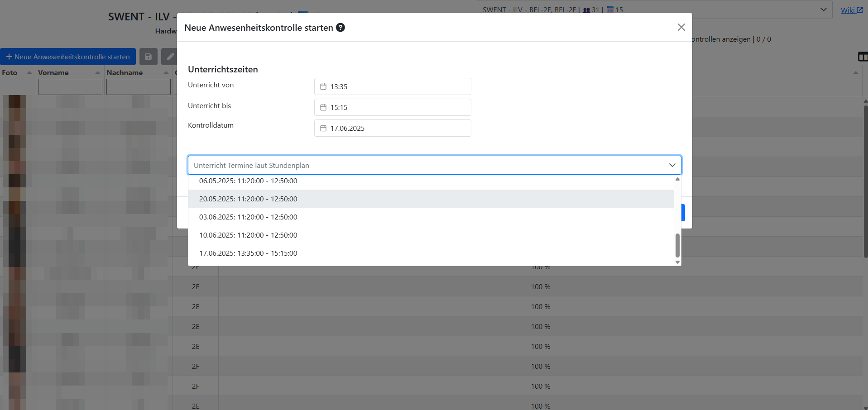Choose the 17.06.2025 13:35 - 15:15 appointment
868x410 pixels.
(x=248, y=253)
